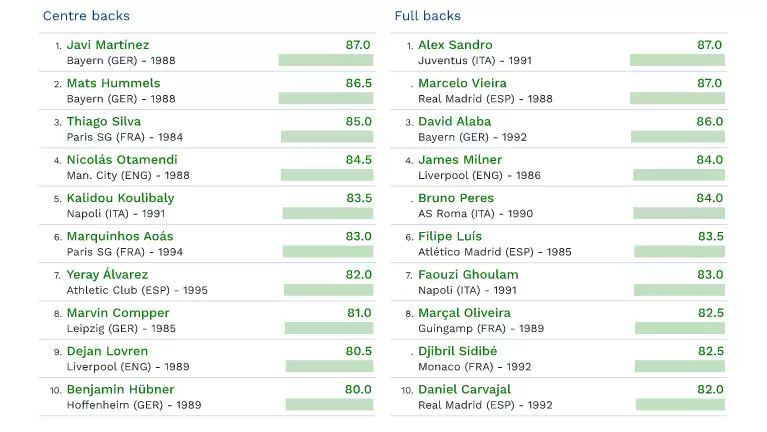Image resolution: width=767 pixels, height=432 pixels.
Task: Open Filipe Luís player page
Action: pos(450,236)
